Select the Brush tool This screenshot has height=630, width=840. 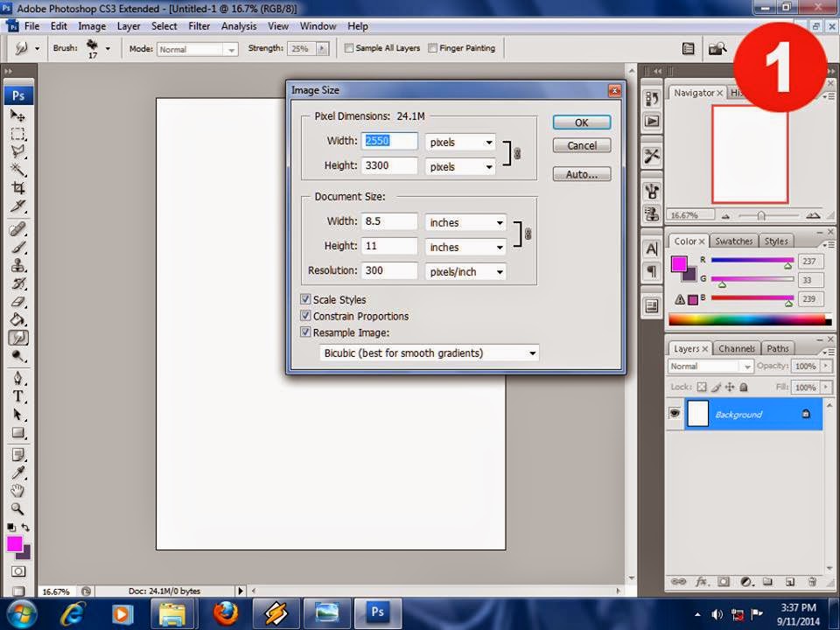coord(17,248)
